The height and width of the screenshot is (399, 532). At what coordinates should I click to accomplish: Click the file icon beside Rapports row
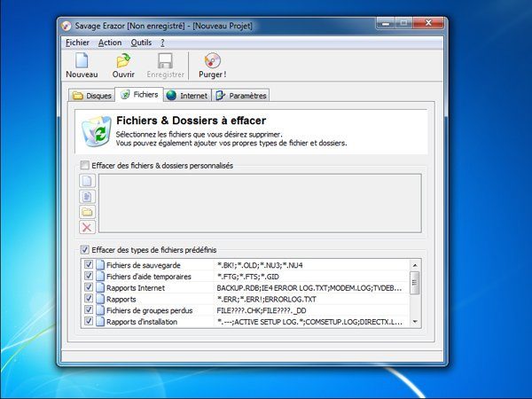tap(99, 299)
